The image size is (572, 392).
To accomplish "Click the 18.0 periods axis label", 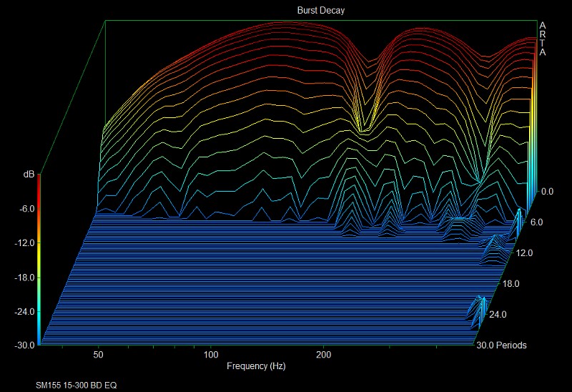I will pos(511,283).
